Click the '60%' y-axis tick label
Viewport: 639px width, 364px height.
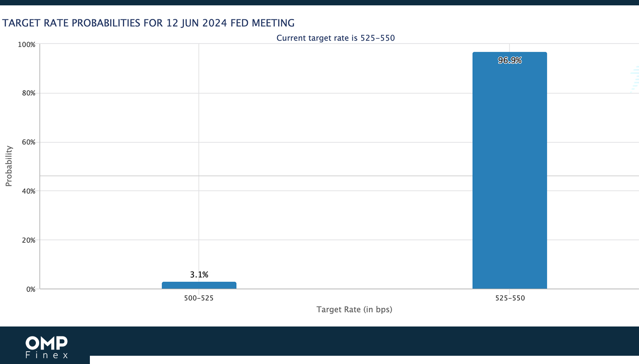point(28,143)
